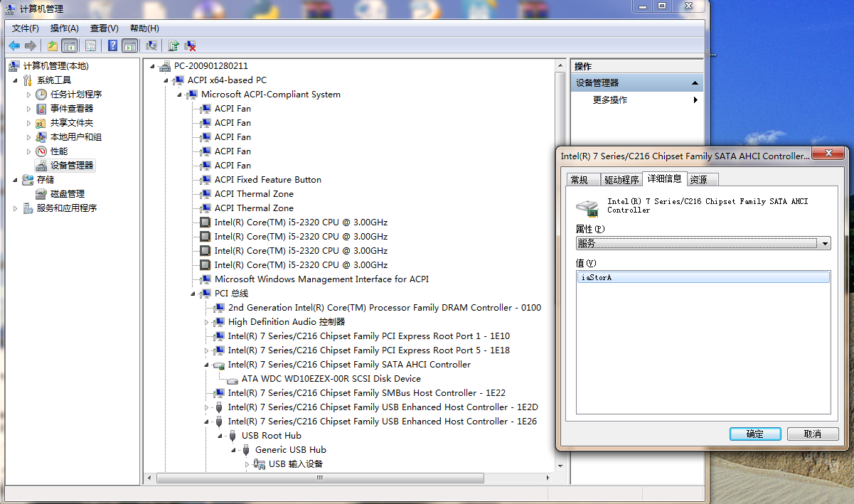Expand the 任务计划程序 node in left tree
This screenshot has width=854, height=504.
tap(29, 95)
